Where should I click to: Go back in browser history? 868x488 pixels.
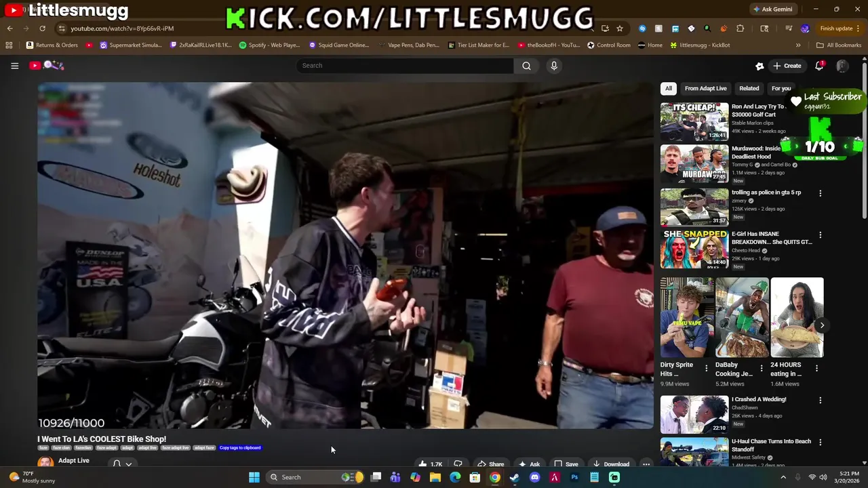point(9,28)
